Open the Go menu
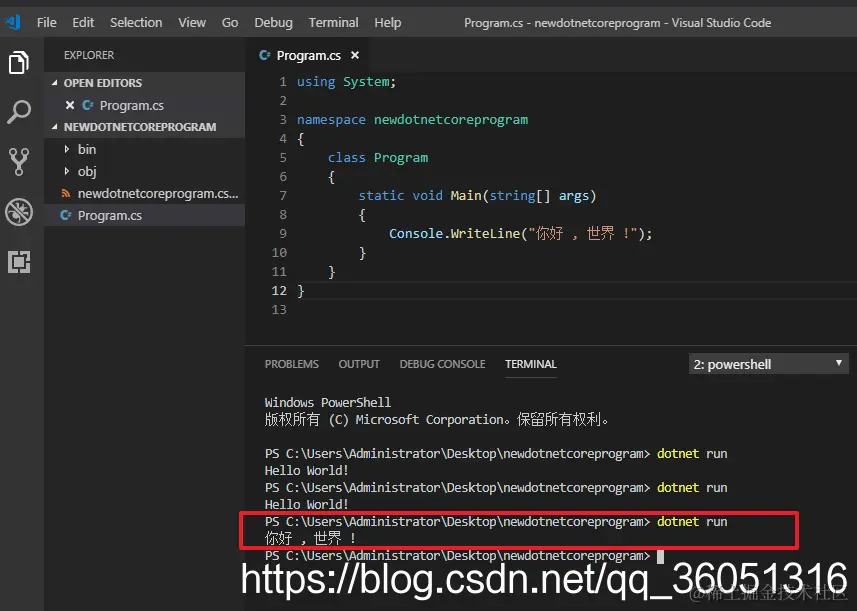Viewport: 857px width, 611px height. [x=230, y=22]
